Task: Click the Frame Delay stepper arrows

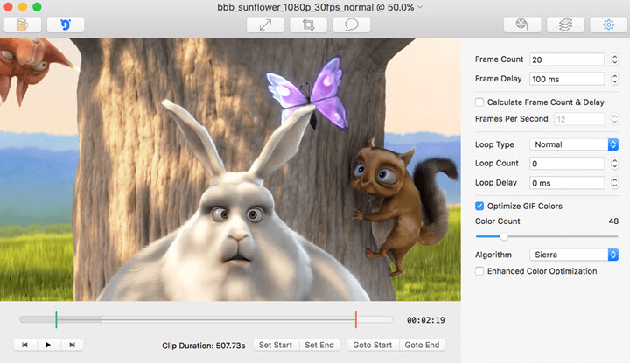Action: pos(614,79)
